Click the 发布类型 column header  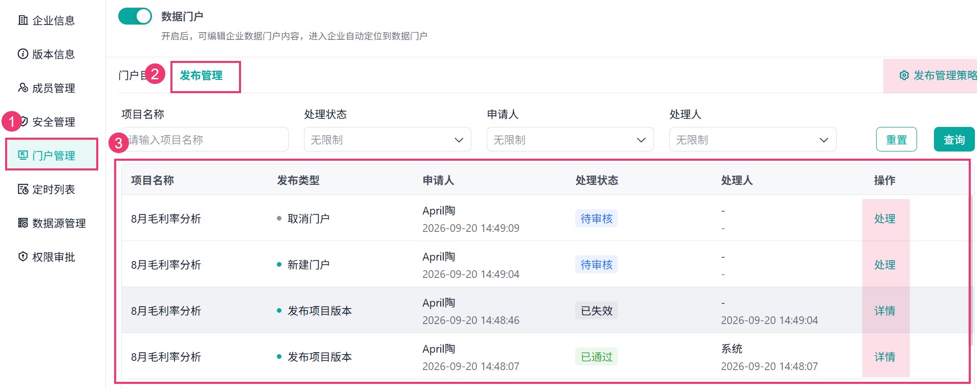[x=298, y=180]
